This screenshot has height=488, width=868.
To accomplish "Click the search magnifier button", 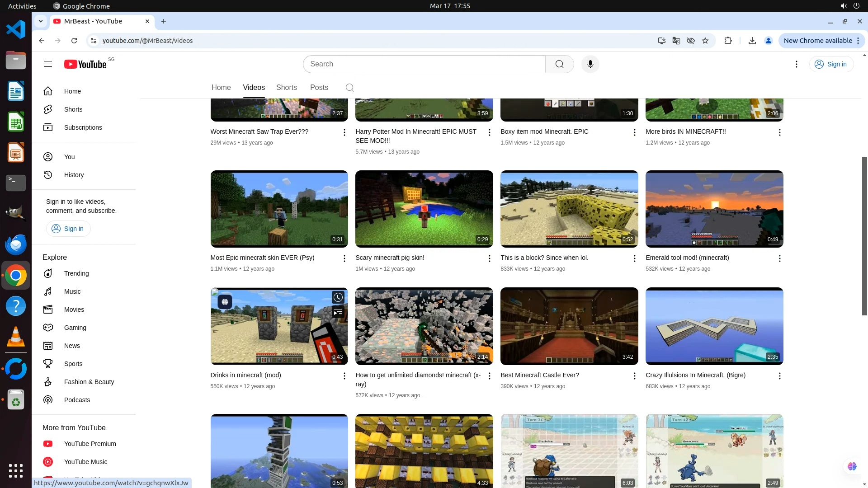I will coord(559,64).
